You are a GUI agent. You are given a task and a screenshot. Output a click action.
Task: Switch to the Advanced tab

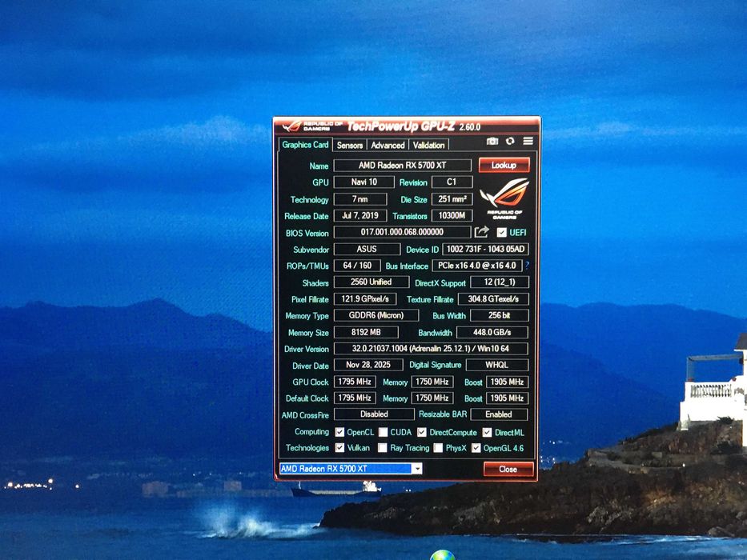(x=388, y=145)
